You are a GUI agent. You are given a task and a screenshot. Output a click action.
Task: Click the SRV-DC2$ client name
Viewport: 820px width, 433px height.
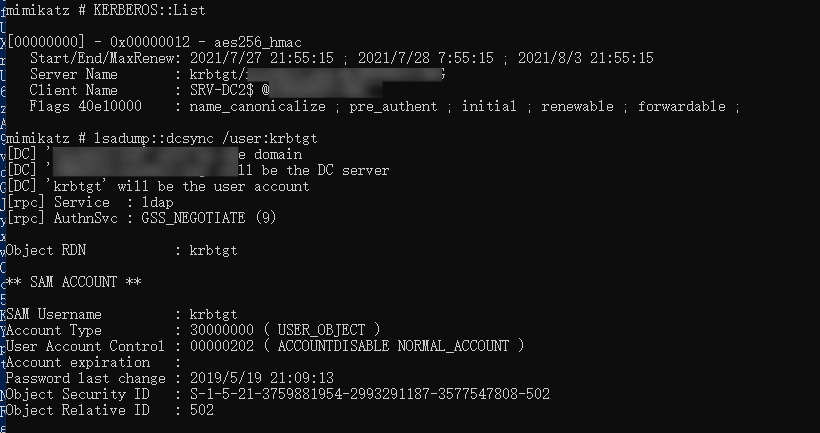(x=222, y=90)
